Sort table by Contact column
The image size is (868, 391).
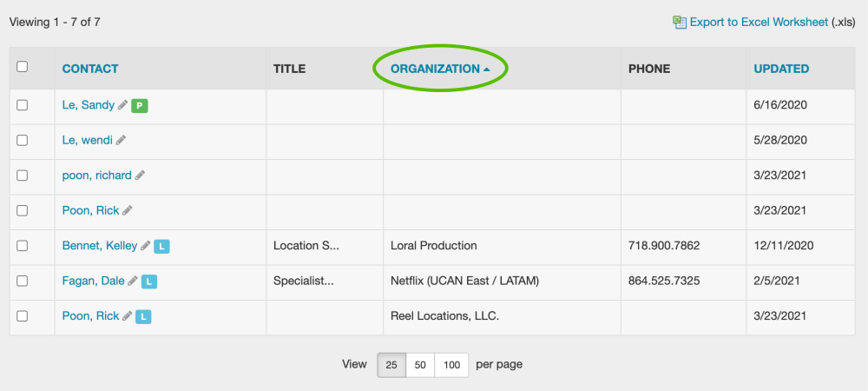pos(90,69)
